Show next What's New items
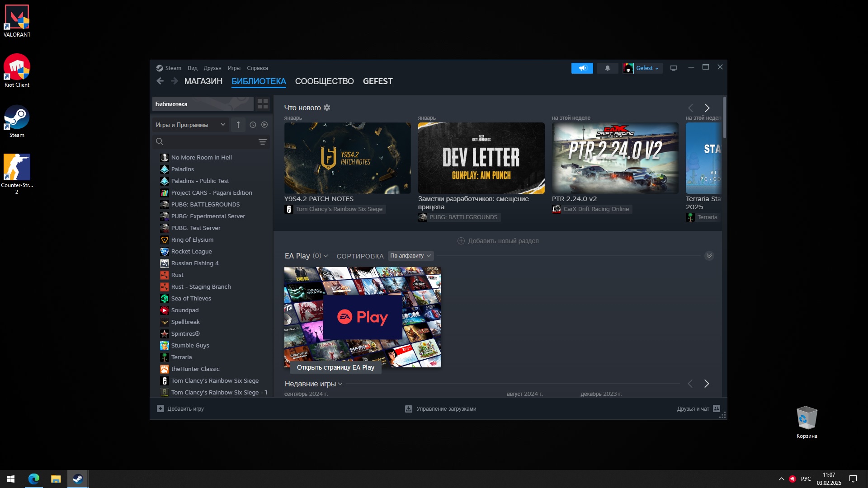 [707, 108]
